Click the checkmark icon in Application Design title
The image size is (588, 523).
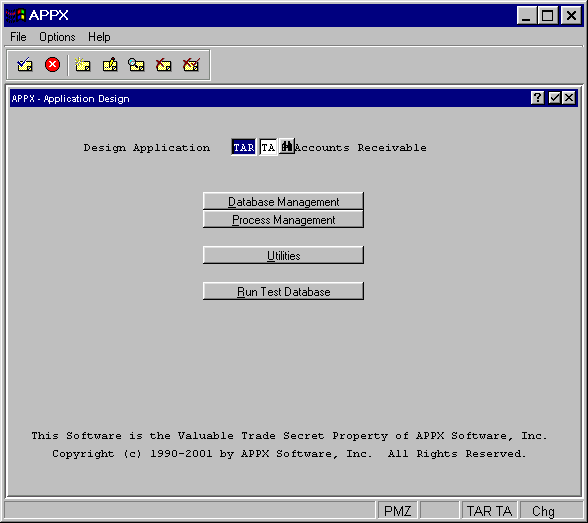pos(554,98)
